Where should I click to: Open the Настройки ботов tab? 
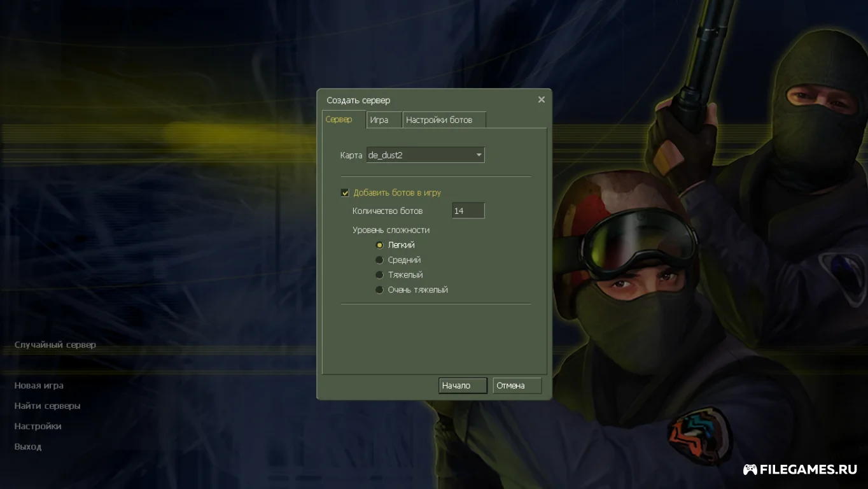click(x=444, y=120)
